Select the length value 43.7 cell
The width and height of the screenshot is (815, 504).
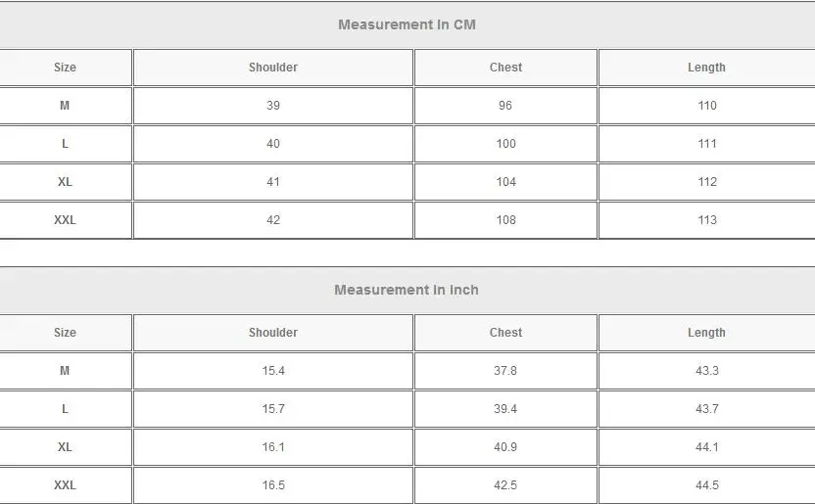(706, 409)
